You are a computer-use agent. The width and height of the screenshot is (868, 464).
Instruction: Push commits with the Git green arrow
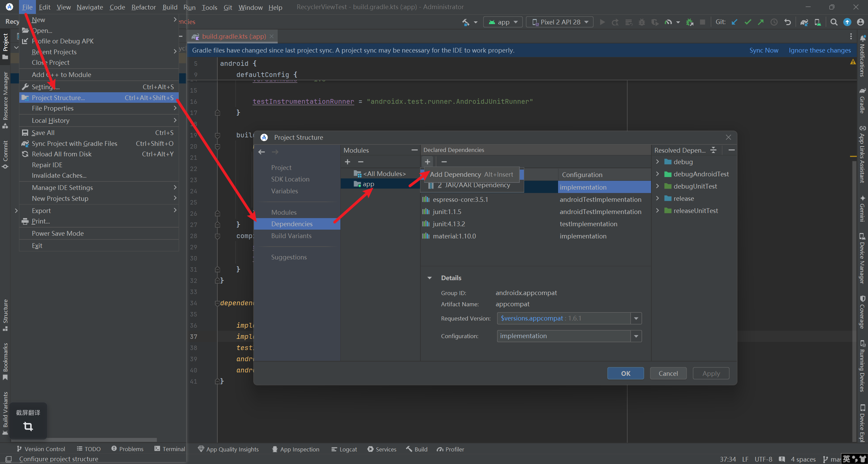(761, 22)
